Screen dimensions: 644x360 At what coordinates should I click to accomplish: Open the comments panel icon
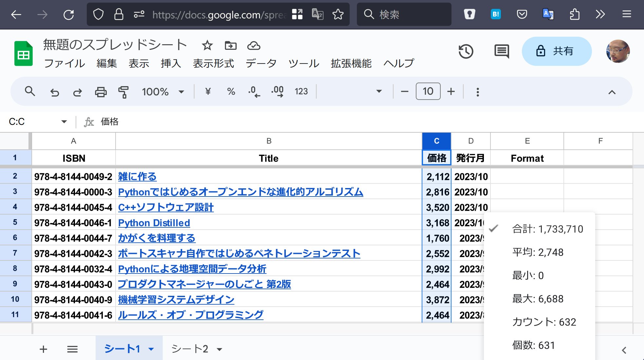click(501, 51)
